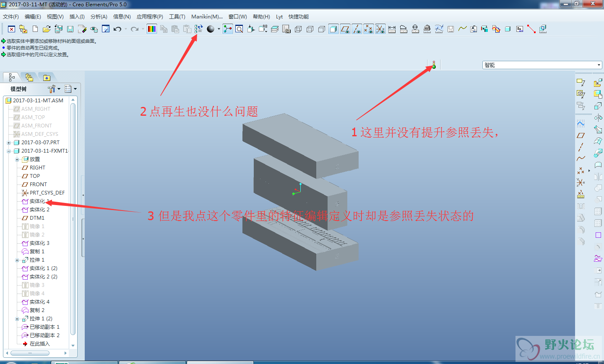Screen dimensions: 604x364
Task: Open a file with the folder icon
Action: (x=47, y=29)
